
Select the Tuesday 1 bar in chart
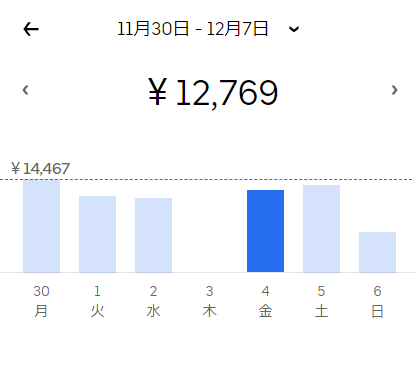pyautogui.click(x=97, y=234)
